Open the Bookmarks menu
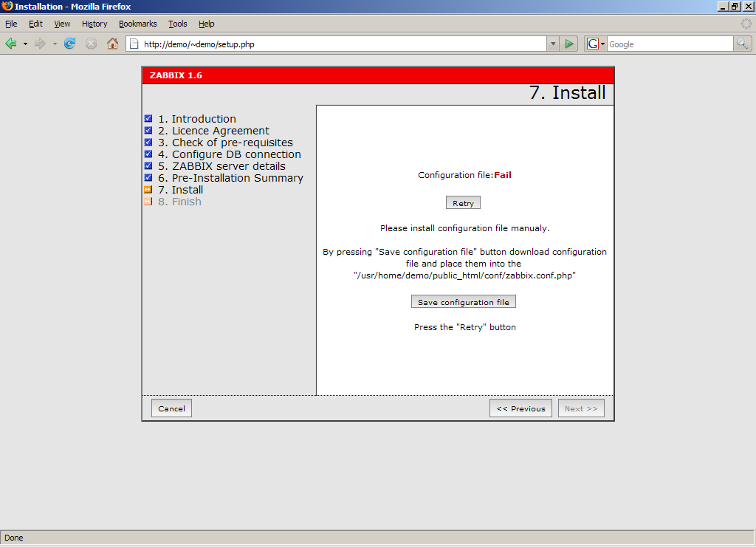Screen dimensions: 756x548 (x=138, y=24)
